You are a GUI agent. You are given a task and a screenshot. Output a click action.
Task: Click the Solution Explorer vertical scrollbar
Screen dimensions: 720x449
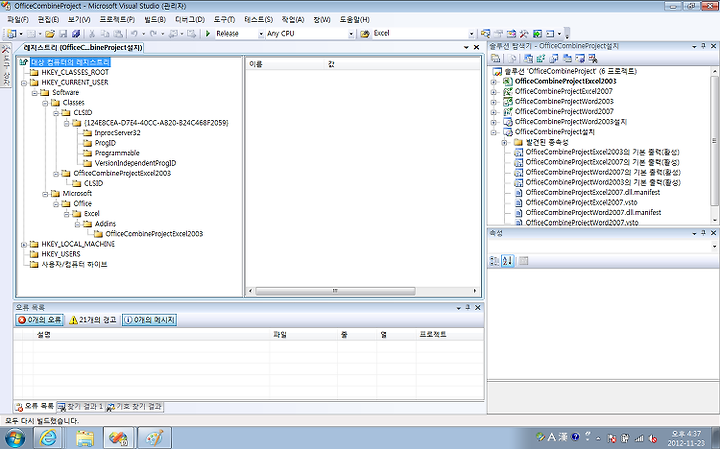[x=714, y=140]
